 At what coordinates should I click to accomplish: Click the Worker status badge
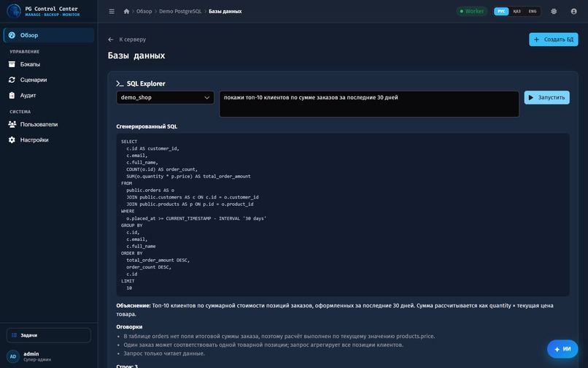click(472, 11)
